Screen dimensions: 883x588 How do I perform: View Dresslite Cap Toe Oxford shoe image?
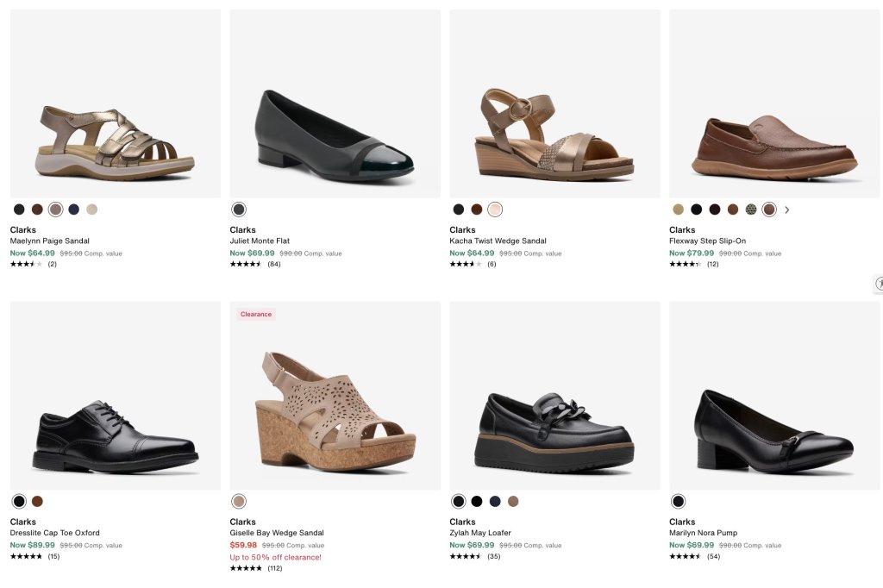116,396
